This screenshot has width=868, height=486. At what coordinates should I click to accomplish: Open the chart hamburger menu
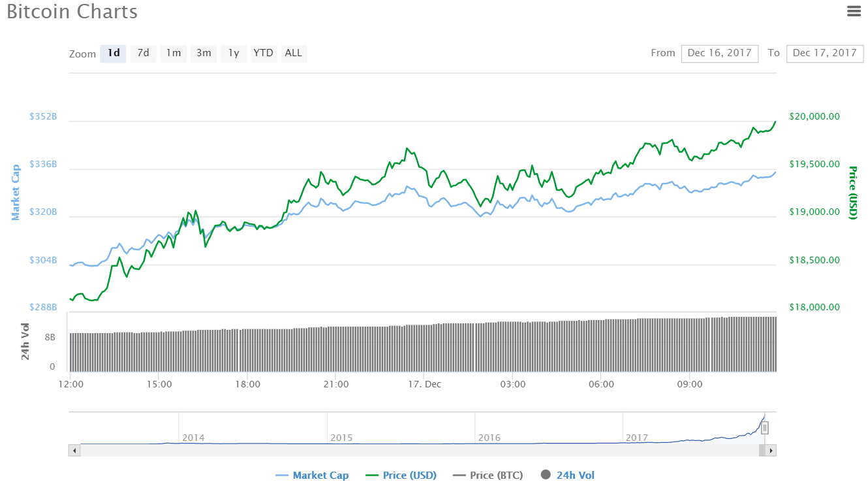[x=853, y=10]
